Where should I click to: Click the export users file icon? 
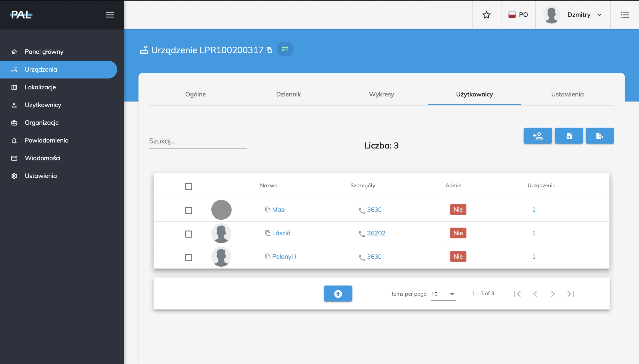[x=600, y=136]
